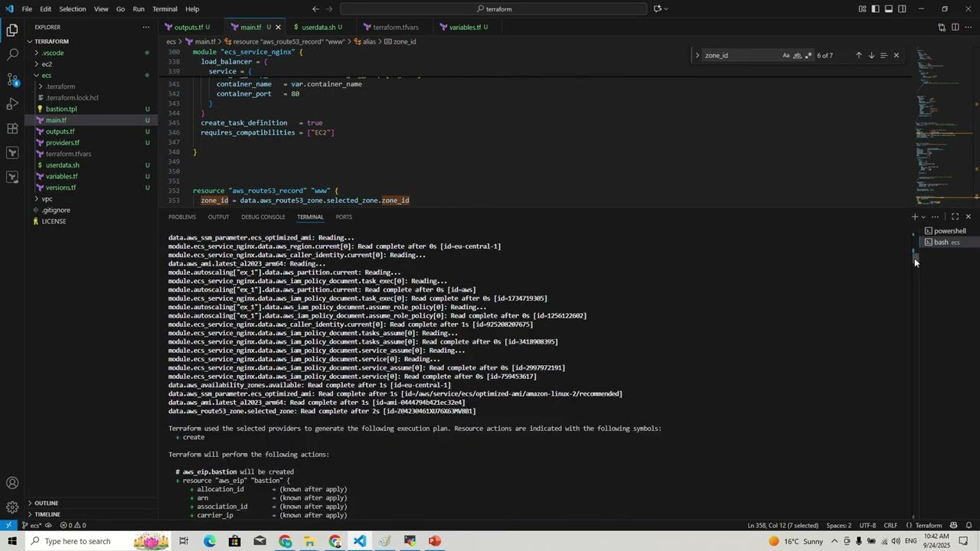This screenshot has width=980, height=551.
Task: Toggle Match Case in find widget
Action: tap(786, 55)
